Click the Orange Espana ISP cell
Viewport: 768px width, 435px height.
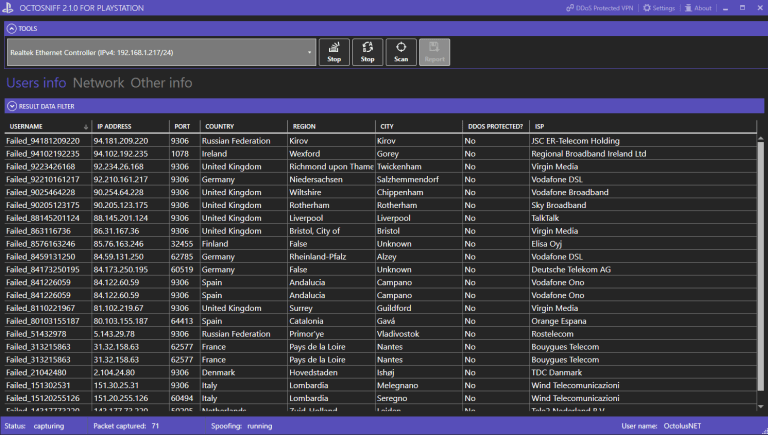click(558, 321)
